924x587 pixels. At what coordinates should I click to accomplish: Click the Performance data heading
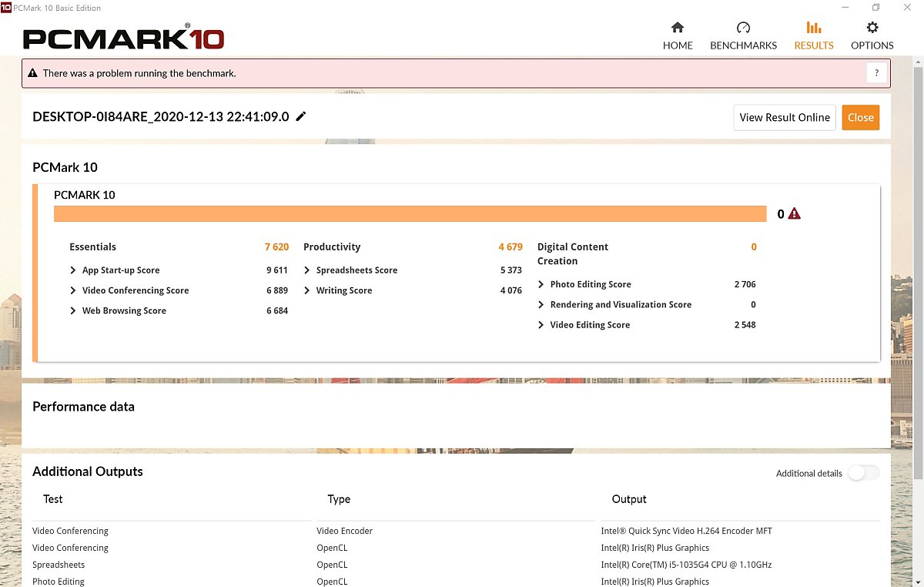click(83, 407)
